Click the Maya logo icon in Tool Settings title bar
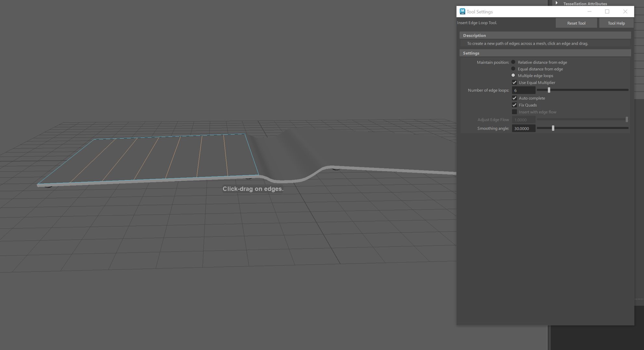 click(462, 11)
